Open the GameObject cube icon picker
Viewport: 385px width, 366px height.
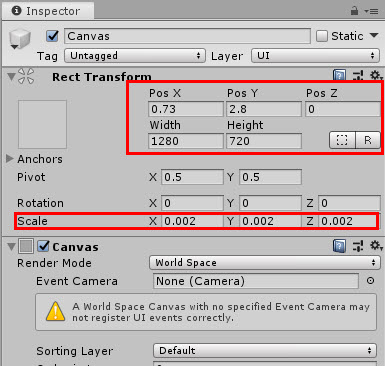[x=20, y=39]
